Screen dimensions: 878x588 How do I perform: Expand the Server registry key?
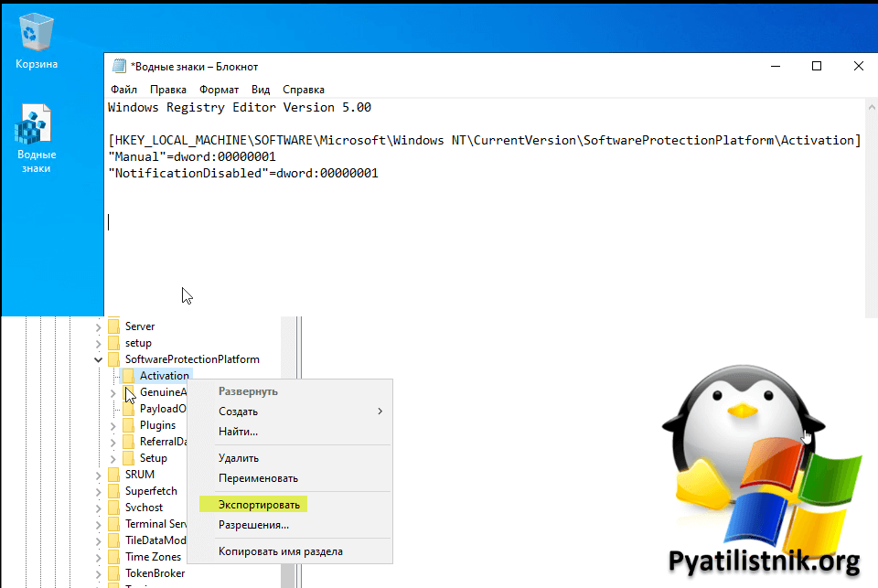pos(99,326)
